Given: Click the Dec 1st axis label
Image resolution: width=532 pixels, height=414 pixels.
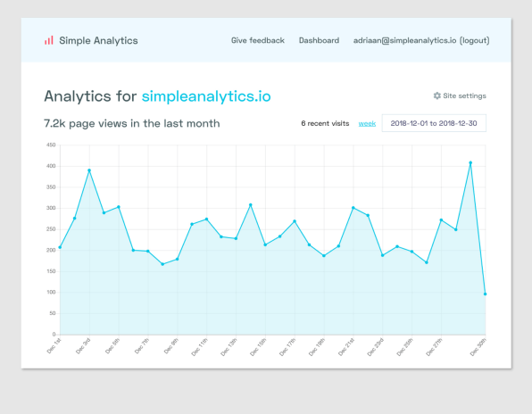Looking at the screenshot, I should pos(54,346).
